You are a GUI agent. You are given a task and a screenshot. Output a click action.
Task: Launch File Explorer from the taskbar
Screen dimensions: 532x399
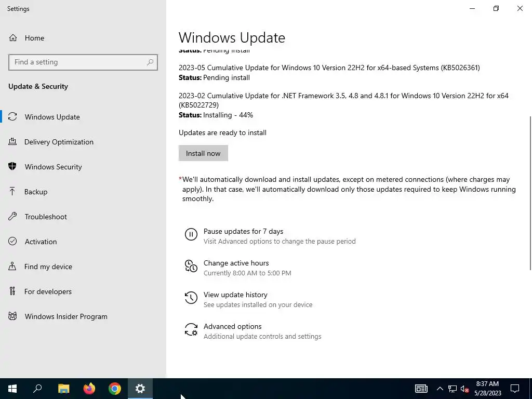[63, 389]
